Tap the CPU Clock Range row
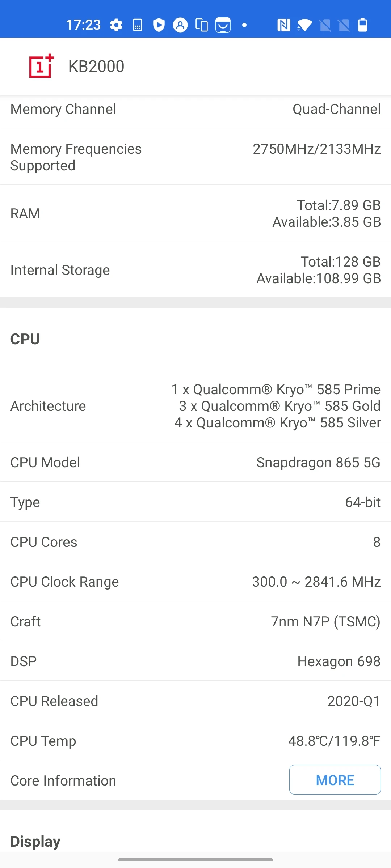Screen dimensions: 391x868 pos(195,582)
